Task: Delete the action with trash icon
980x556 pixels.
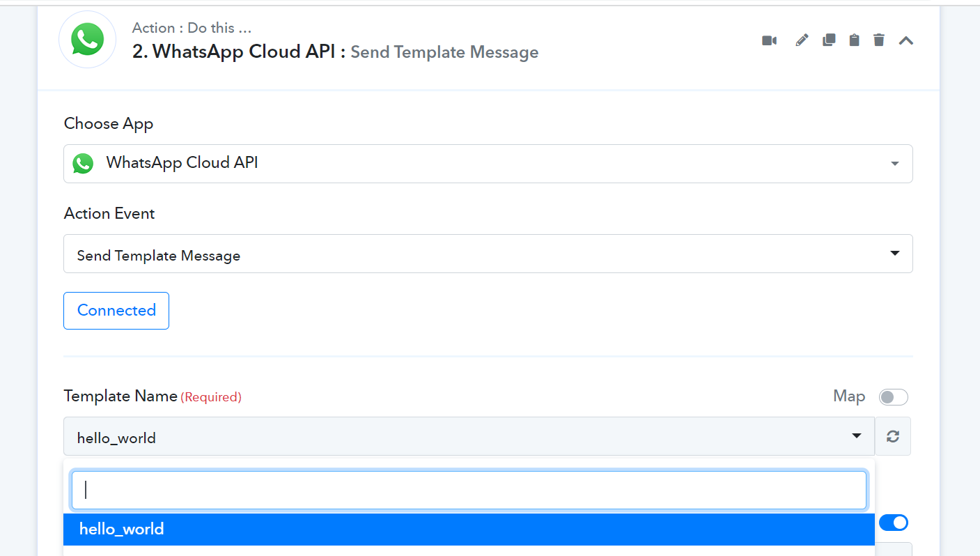Action: pos(879,40)
